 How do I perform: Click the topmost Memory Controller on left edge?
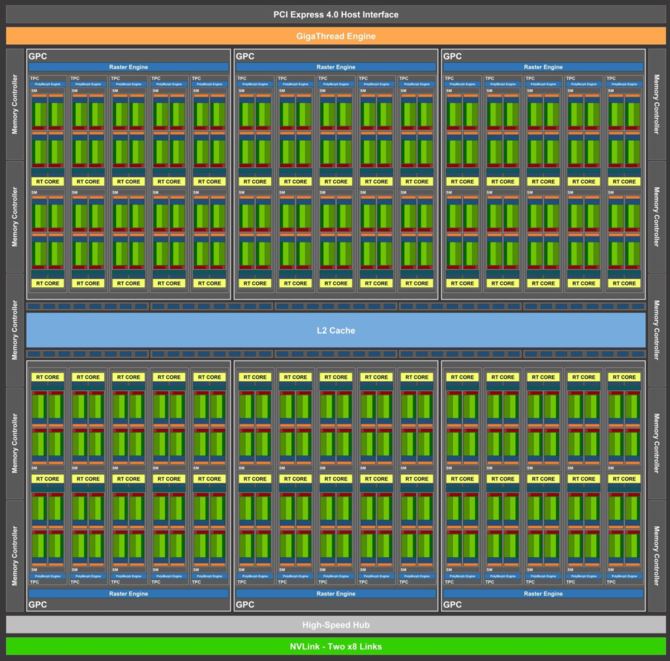[x=15, y=104]
